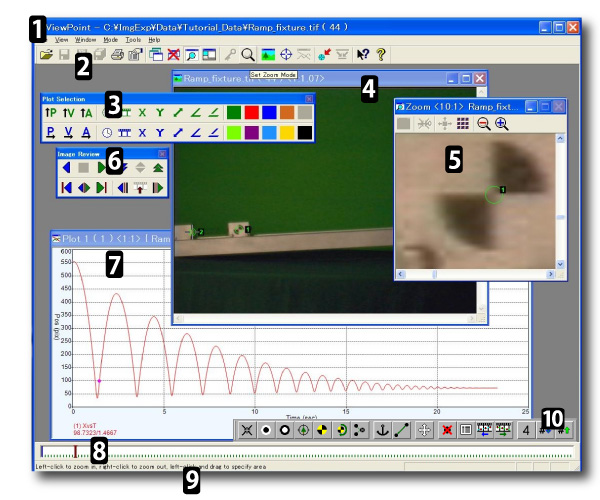Click the vertical scrollbar in Zoom window
Viewport: 600px width, 500px height.
560,201
